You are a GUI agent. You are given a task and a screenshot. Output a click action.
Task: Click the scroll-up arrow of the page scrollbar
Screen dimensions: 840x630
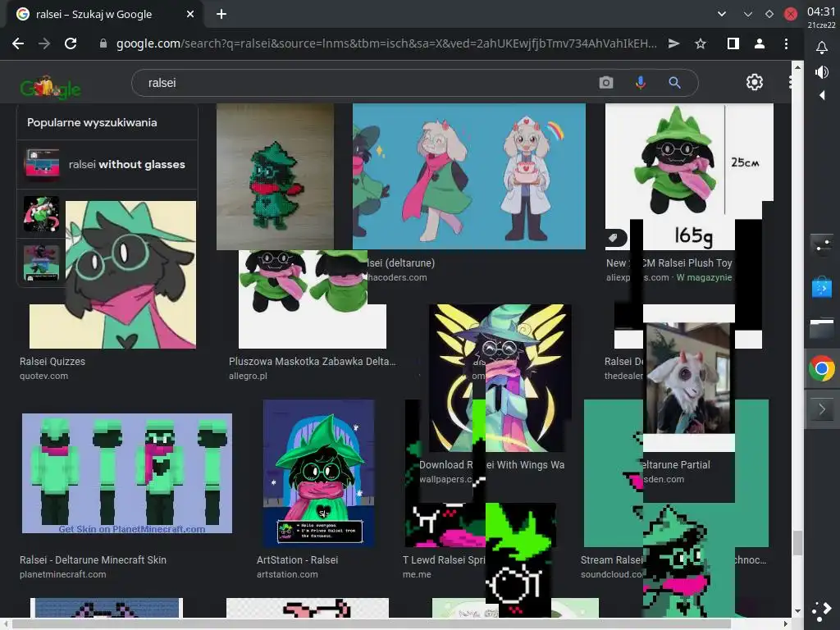point(797,67)
